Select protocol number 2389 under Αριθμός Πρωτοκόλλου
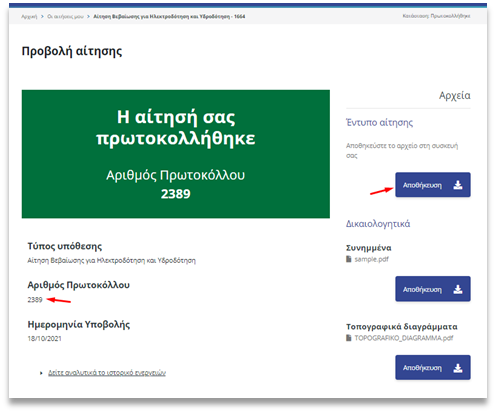Image resolution: width=496 pixels, height=413 pixels. [35, 299]
